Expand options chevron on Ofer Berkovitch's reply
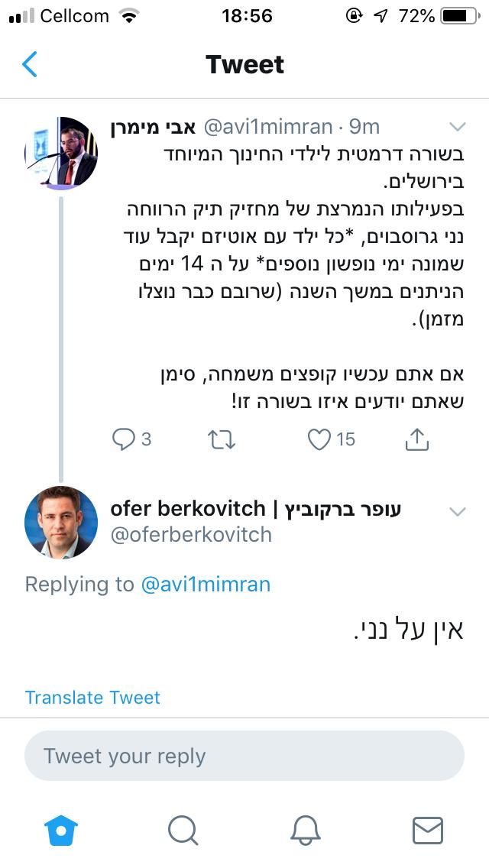The height and width of the screenshot is (868, 489). 457,511
